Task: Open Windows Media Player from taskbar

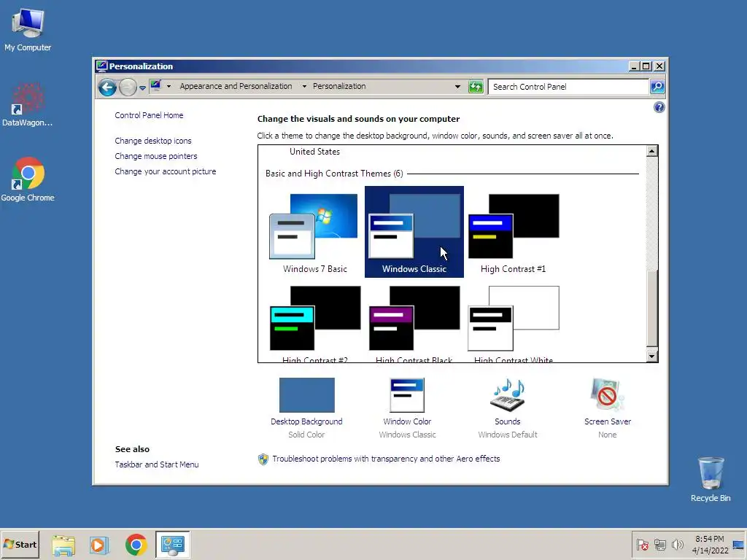Action: click(99, 545)
